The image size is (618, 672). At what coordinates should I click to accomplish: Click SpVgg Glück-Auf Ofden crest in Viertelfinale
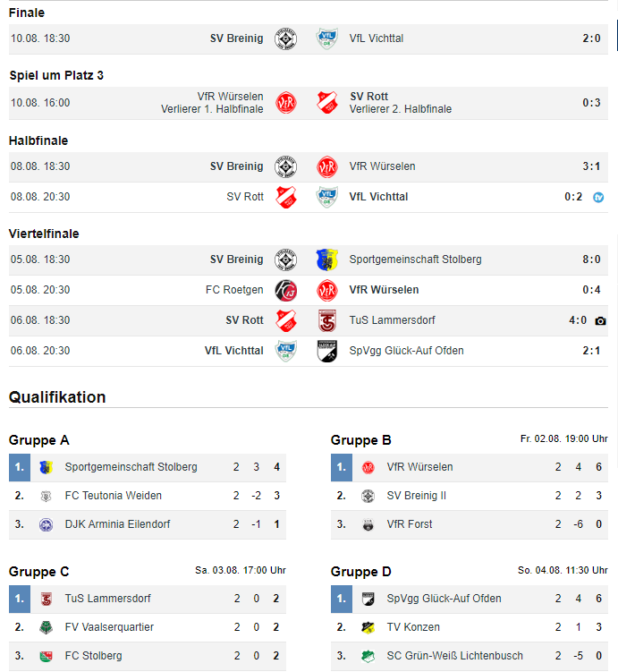coord(327,351)
